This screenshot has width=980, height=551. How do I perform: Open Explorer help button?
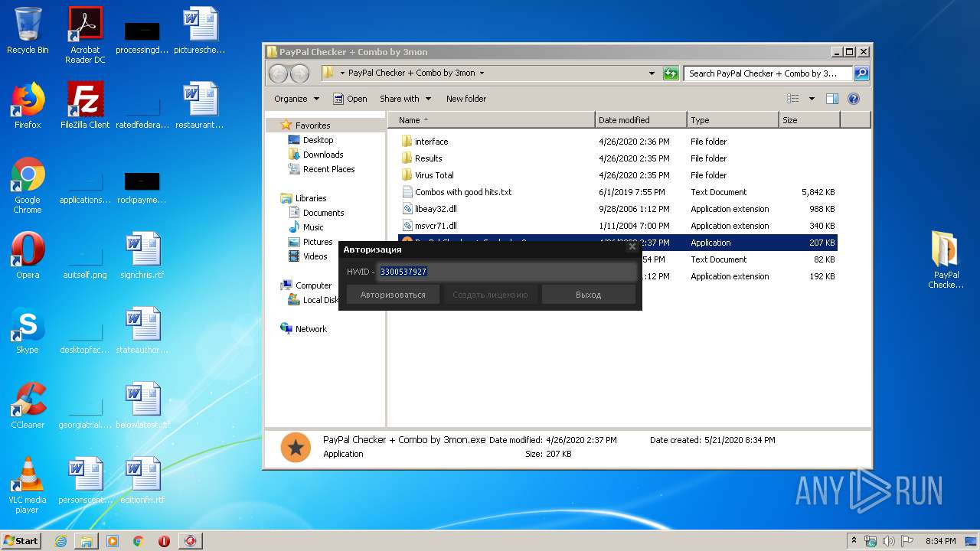[x=854, y=99]
